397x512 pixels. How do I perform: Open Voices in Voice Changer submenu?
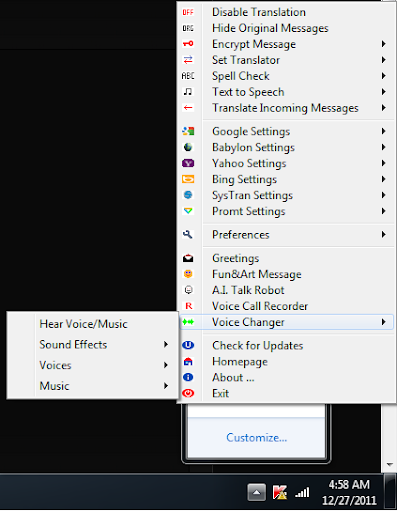(92, 365)
